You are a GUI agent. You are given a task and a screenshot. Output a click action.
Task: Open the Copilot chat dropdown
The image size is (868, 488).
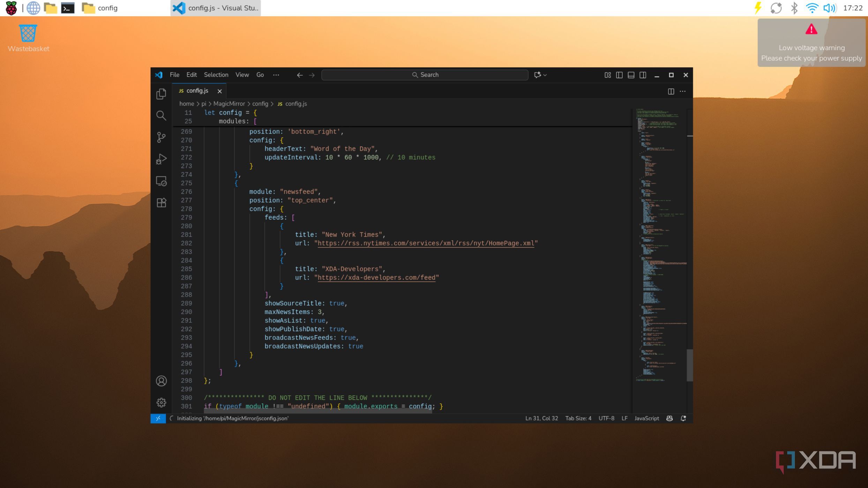pos(545,75)
